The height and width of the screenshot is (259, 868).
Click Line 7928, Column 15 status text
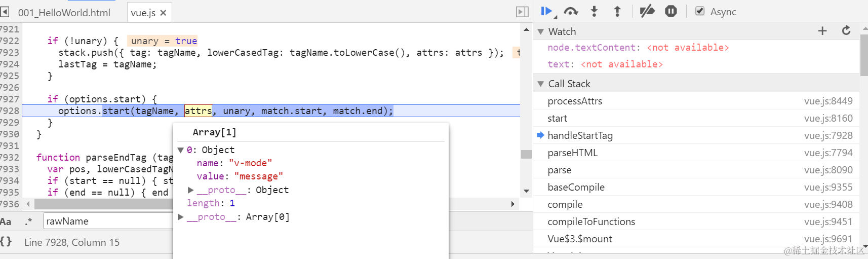72,242
